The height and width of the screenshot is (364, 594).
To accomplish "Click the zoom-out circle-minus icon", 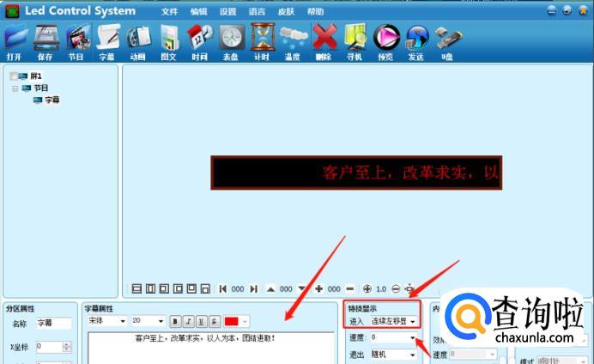I will 396,289.
